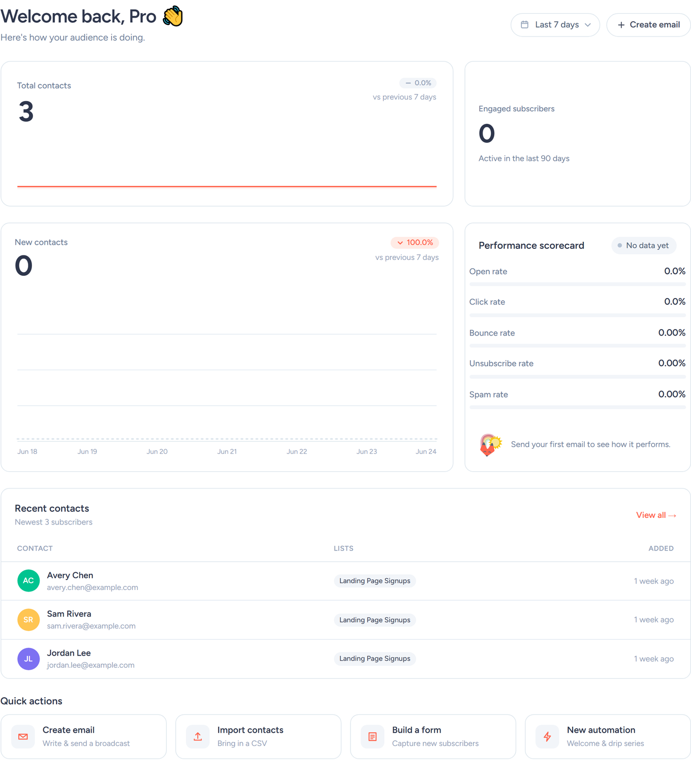Open the Build a form quick action card

tap(433, 737)
